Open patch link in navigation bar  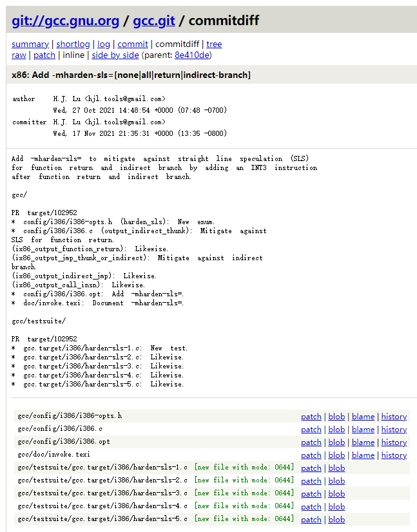point(44,55)
